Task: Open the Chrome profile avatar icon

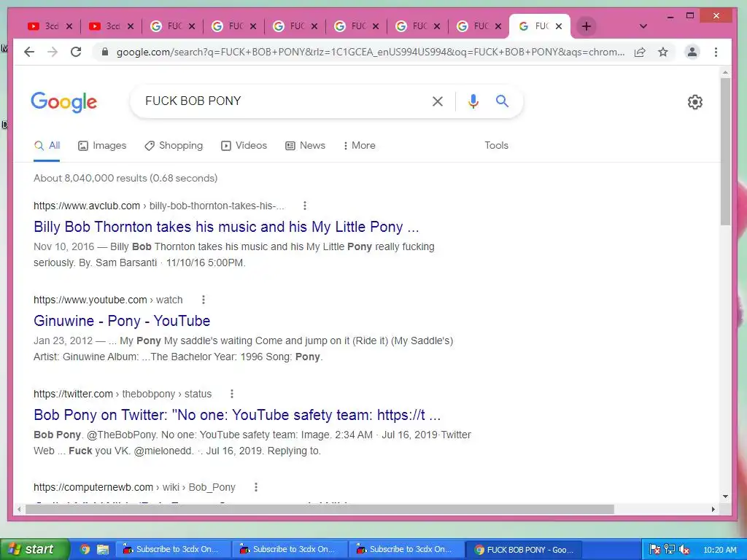Action: click(x=692, y=52)
